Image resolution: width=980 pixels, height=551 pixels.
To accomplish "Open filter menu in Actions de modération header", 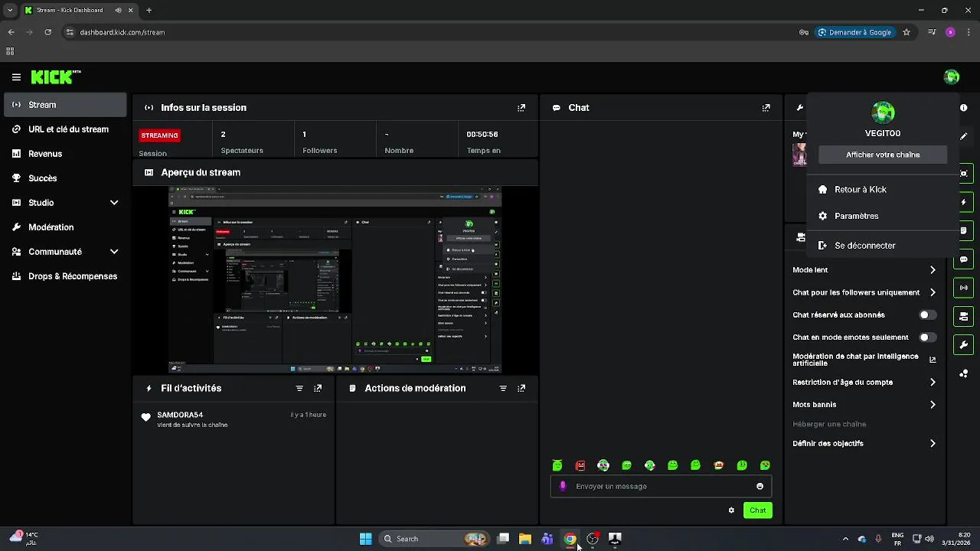I will click(x=503, y=388).
